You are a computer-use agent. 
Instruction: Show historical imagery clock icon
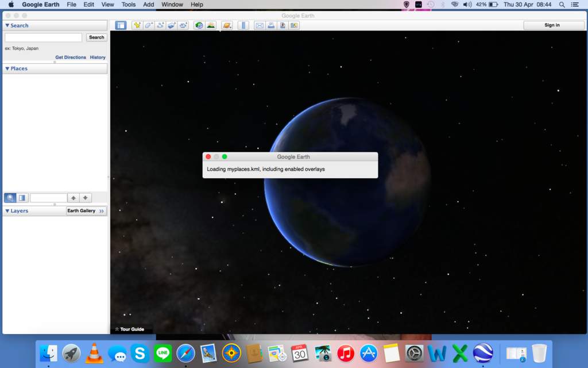tap(199, 25)
